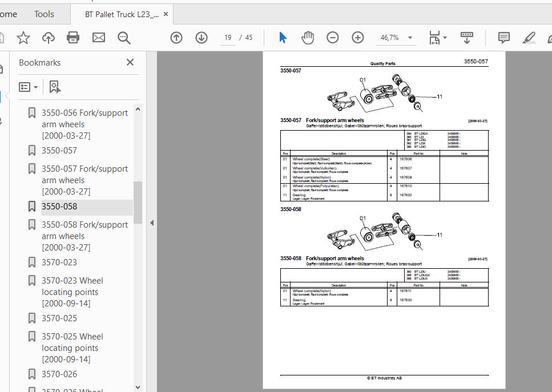Screen dimensions: 552x392
Task: Open the 3550-057 bookmark
Action: [59, 151]
